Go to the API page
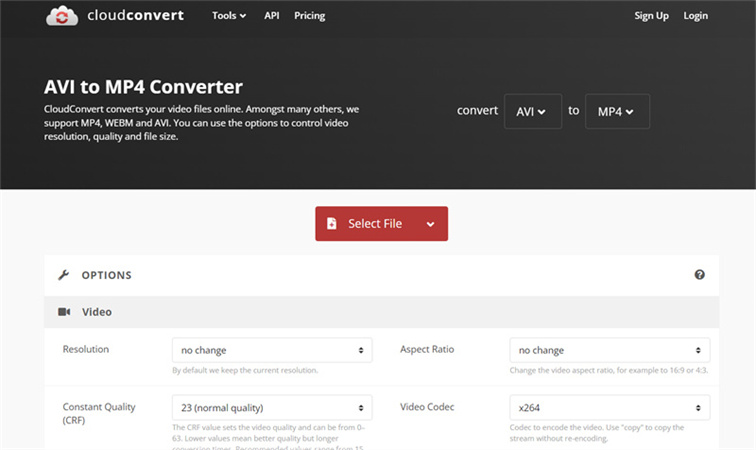756x450 pixels. coord(272,16)
